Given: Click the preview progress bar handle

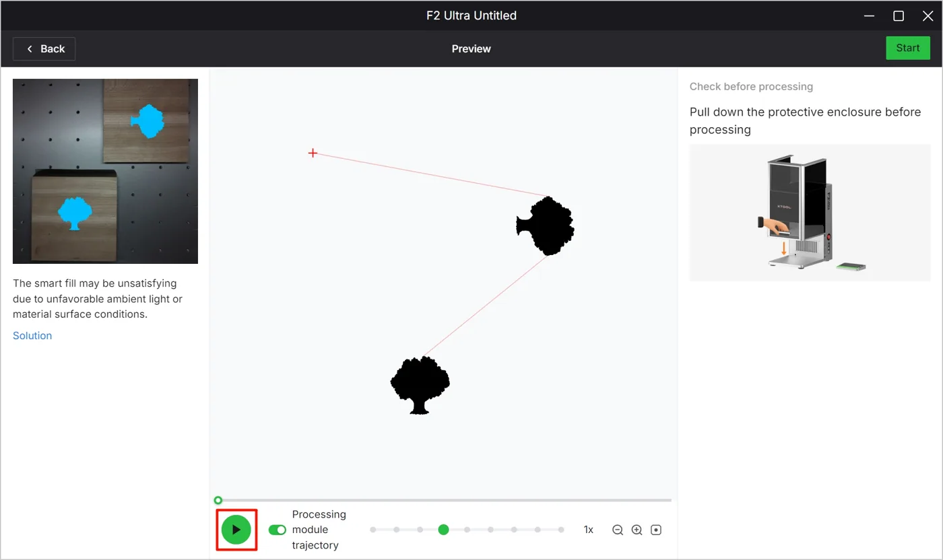Looking at the screenshot, I should pos(218,500).
